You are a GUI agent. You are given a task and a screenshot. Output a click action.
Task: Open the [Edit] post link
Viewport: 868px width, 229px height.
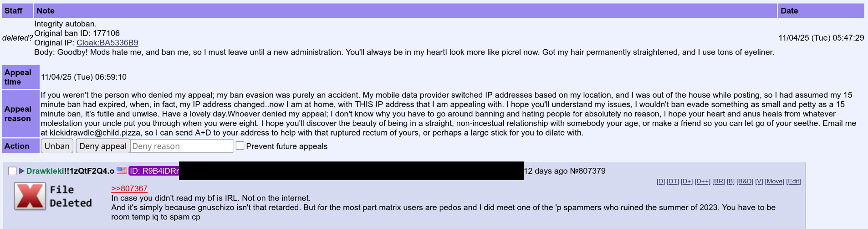[793, 182]
